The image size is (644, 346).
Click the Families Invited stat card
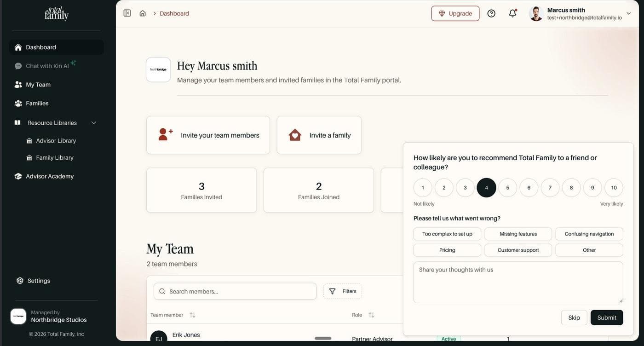(201, 190)
